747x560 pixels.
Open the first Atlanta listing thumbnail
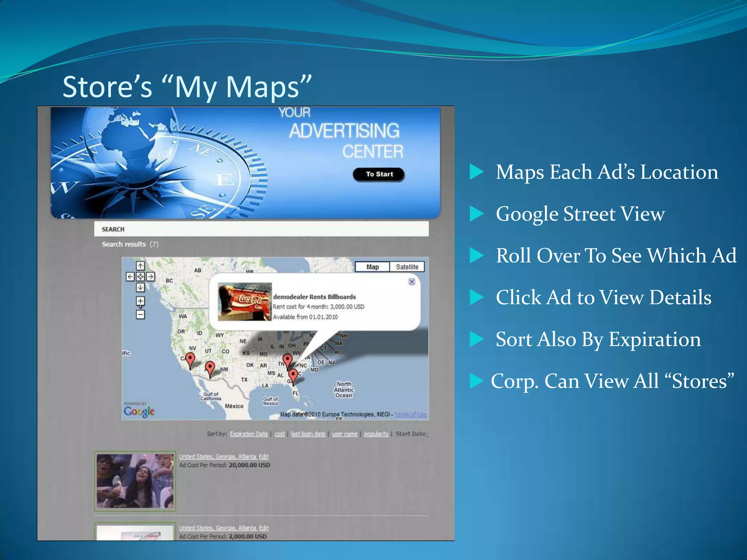pos(135,481)
